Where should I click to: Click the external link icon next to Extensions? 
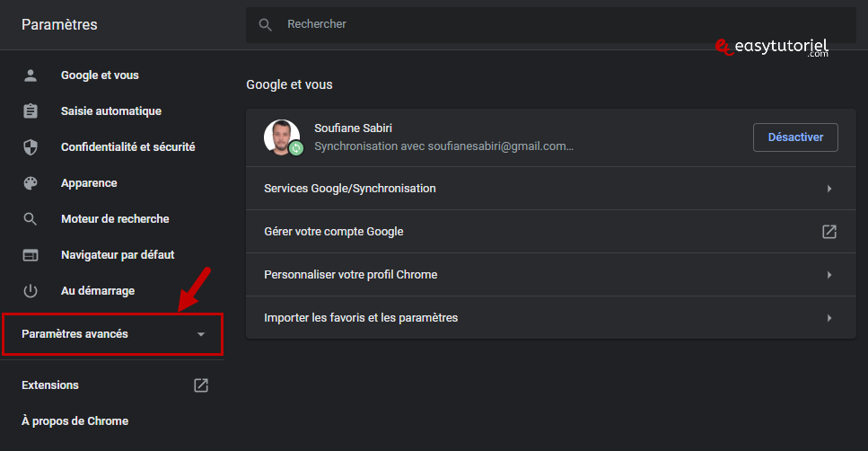pyautogui.click(x=201, y=385)
